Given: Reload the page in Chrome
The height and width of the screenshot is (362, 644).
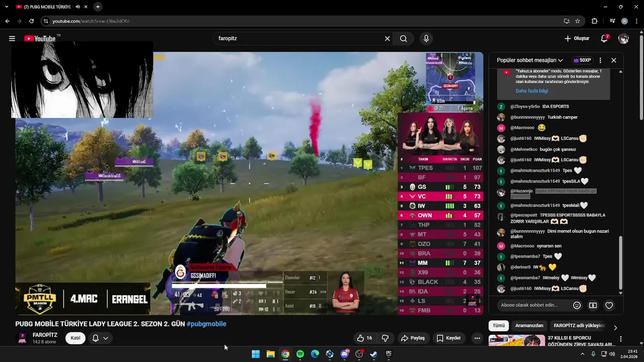Looking at the screenshot, I should click(31, 21).
